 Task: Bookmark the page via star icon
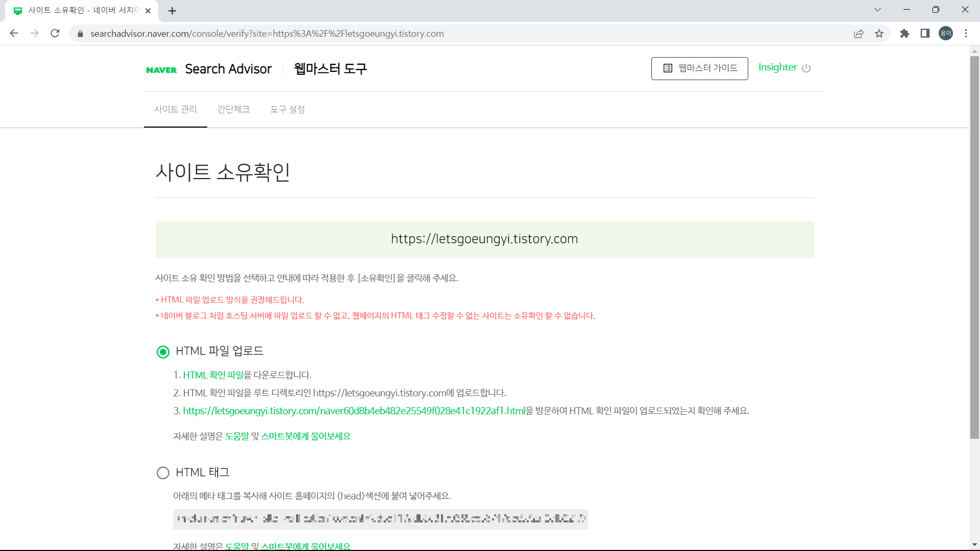click(x=879, y=34)
